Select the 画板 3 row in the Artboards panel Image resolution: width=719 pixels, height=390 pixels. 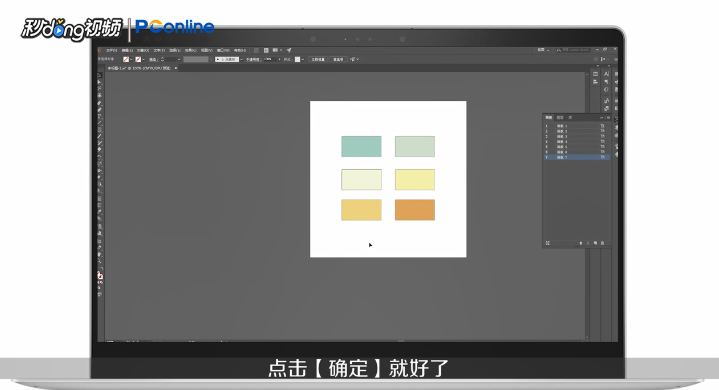pyautogui.click(x=577, y=137)
